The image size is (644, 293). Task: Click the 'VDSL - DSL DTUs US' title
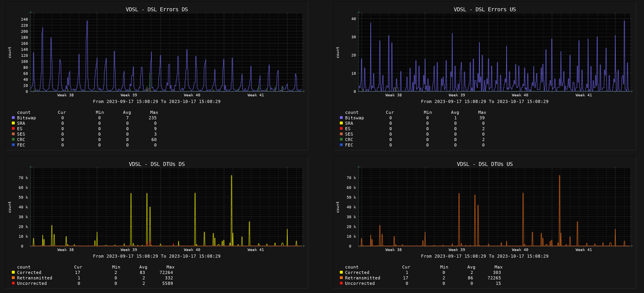point(485,164)
